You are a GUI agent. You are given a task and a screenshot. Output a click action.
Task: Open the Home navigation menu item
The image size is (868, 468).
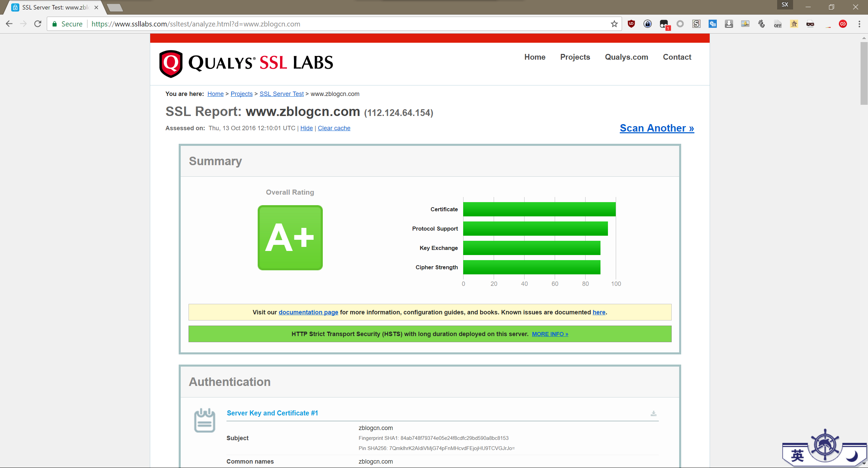535,57
